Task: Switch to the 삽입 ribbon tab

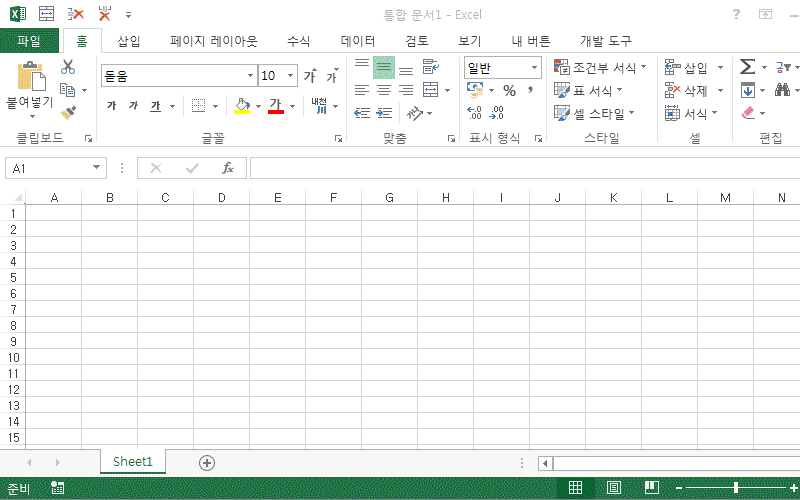Action: pos(129,41)
